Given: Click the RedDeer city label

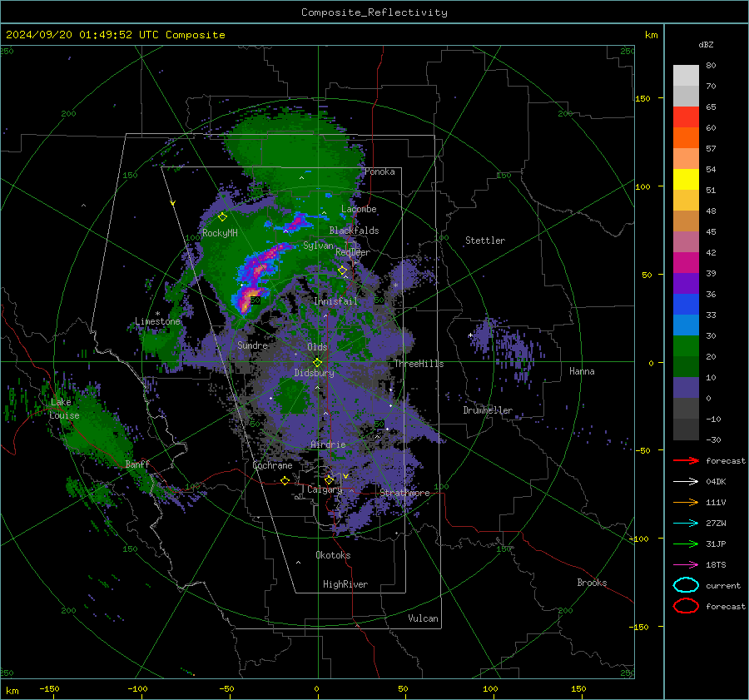Looking at the screenshot, I should pos(353,252).
